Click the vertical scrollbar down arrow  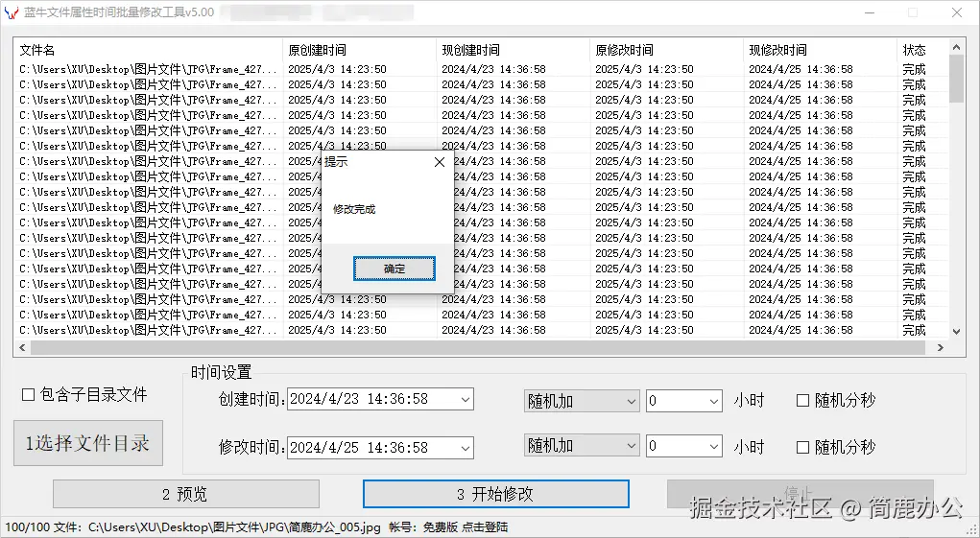(956, 332)
